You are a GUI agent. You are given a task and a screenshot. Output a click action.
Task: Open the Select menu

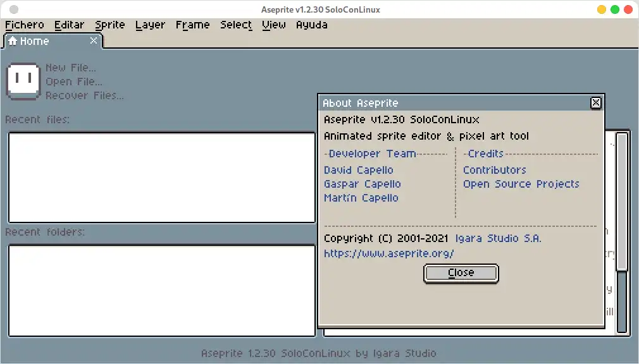point(236,25)
